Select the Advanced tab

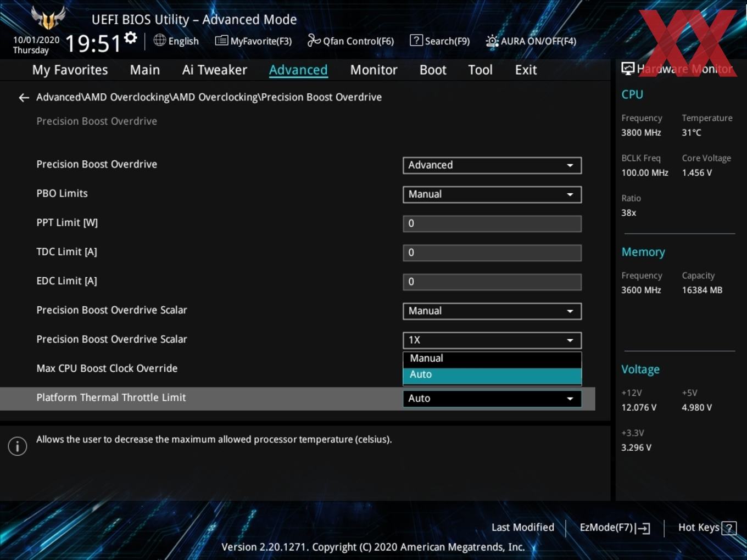298,70
